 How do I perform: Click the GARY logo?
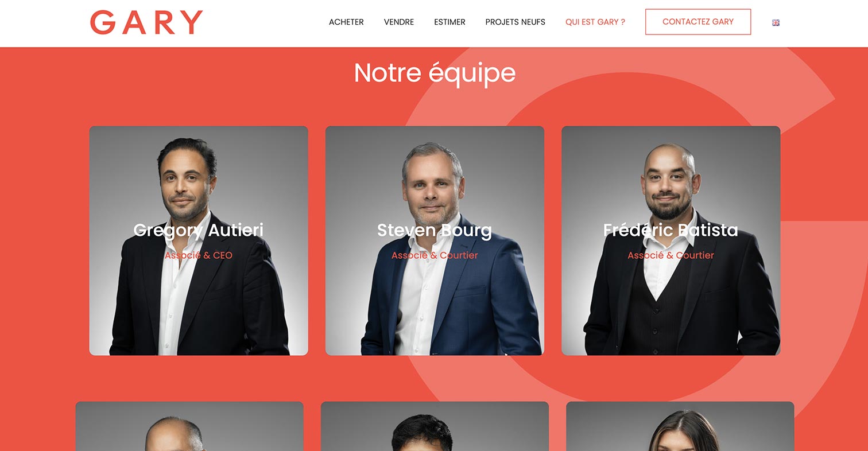pos(146,22)
